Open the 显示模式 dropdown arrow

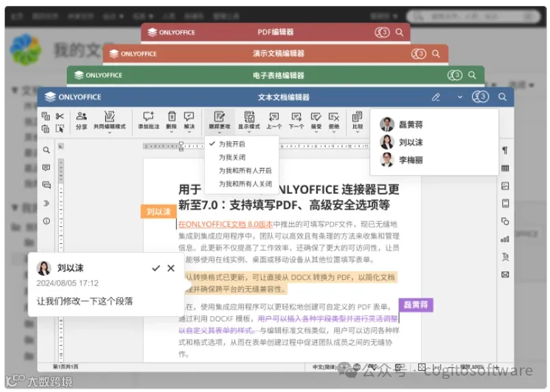pyautogui.click(x=249, y=132)
